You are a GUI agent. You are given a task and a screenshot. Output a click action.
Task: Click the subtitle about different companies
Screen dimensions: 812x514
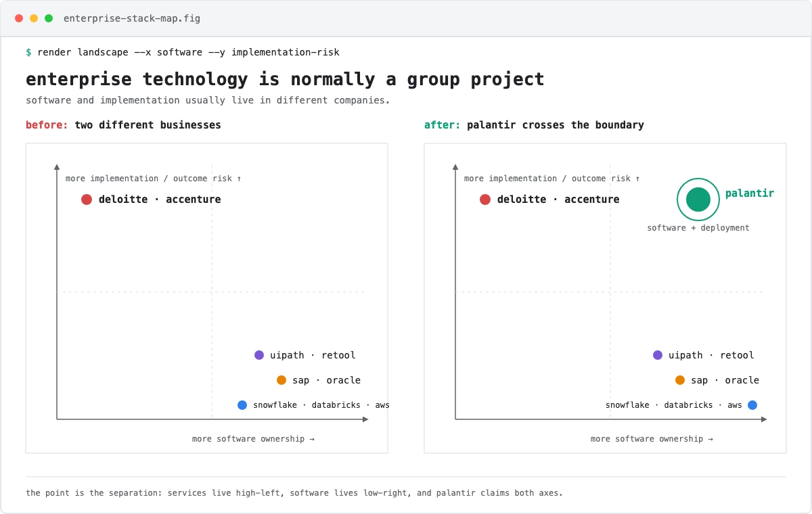pyautogui.click(x=208, y=100)
